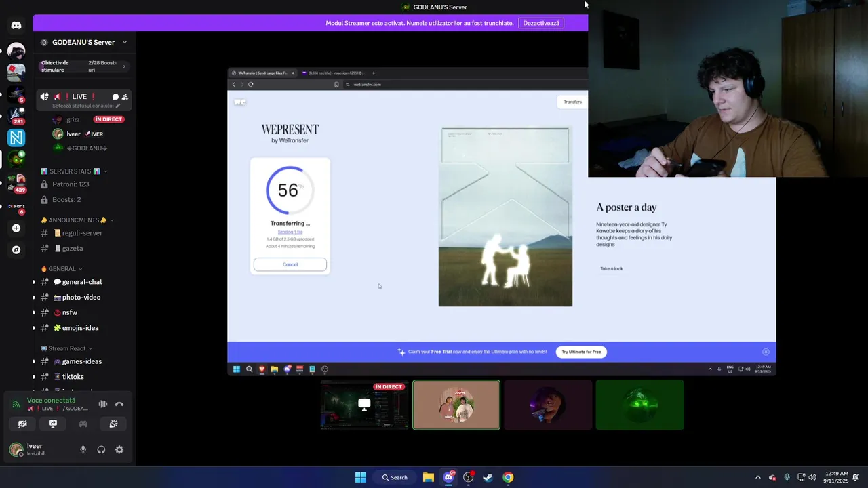The image size is (868, 488).
Task: Click Iveer's user avatar in user panel
Action: click(16, 449)
